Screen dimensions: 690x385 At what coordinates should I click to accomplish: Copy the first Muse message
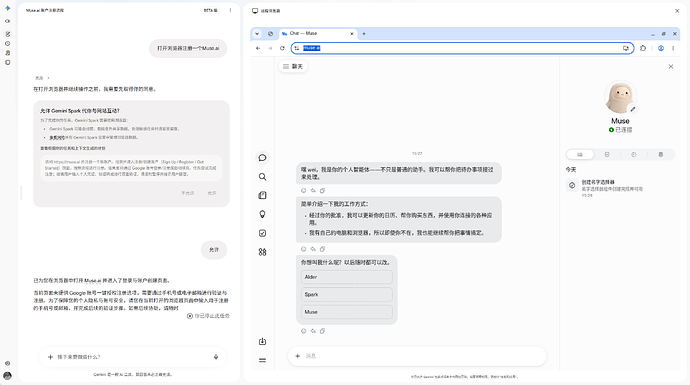322,191
